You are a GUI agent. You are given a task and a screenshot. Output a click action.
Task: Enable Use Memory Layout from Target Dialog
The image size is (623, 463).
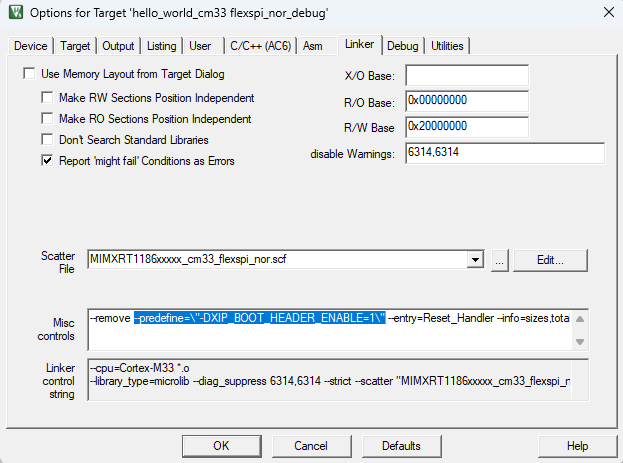click(x=29, y=74)
